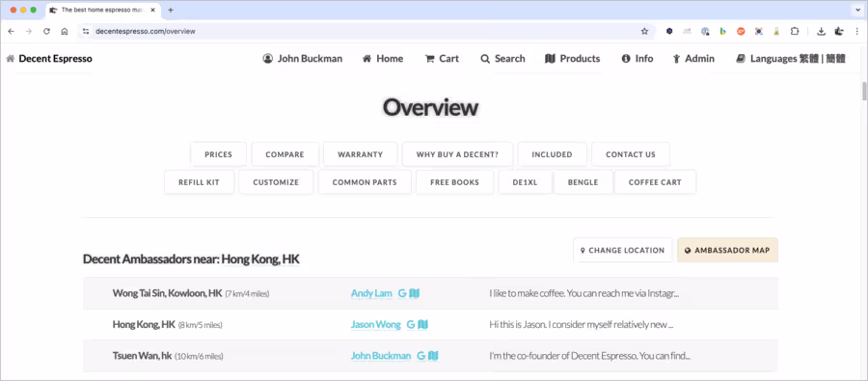
Task: Click the page vertical scrollbar thumb
Action: pos(864,92)
